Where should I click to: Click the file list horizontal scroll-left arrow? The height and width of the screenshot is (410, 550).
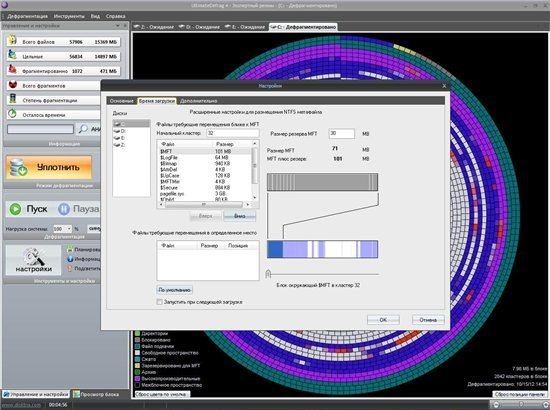(x=161, y=204)
